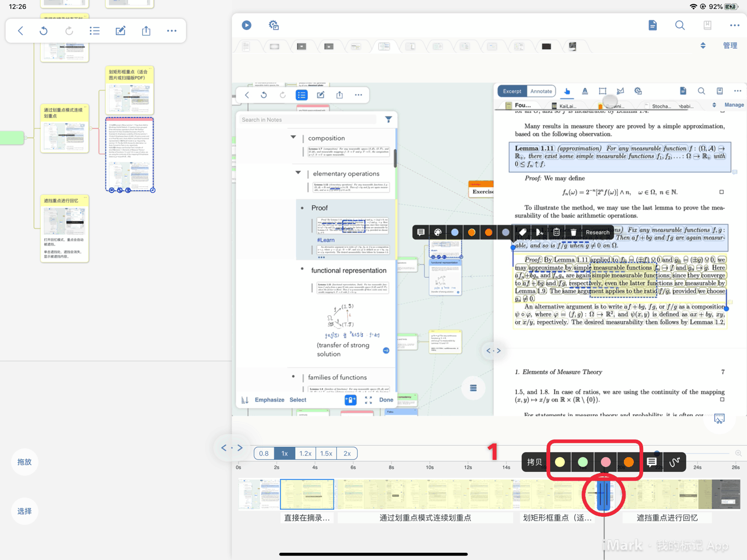Click the comment bubble icon beside color swatches
This screenshot has height=560, width=747.
[651, 462]
